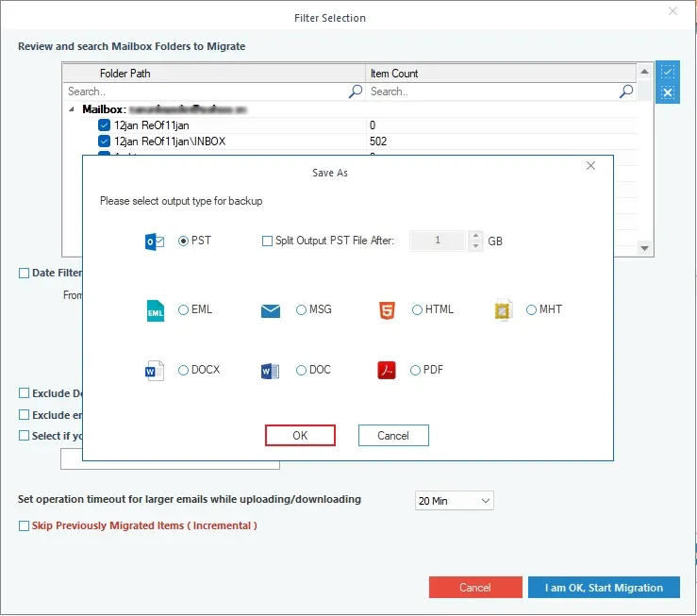Click the 502 item count cell
This screenshot has height=616, width=697.
(502, 142)
